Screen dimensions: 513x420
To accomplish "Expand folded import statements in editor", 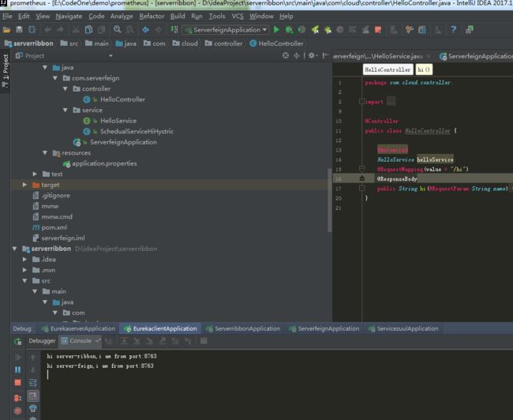I will coord(361,102).
